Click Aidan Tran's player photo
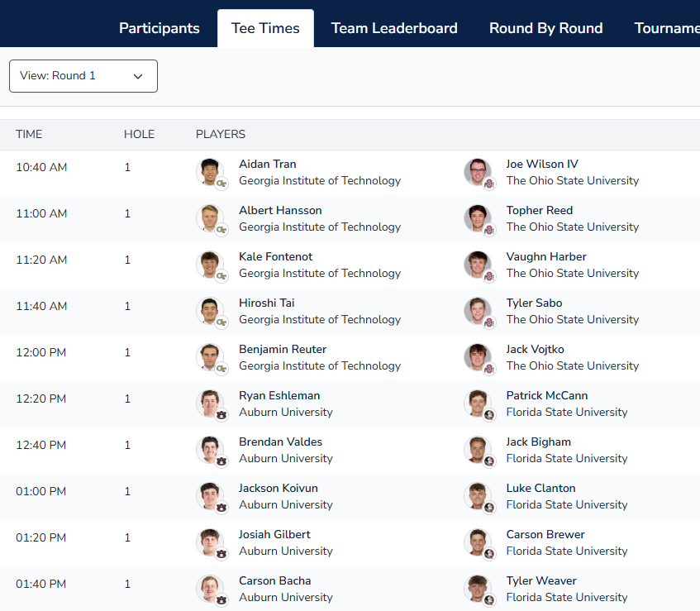The height and width of the screenshot is (611, 700). pyautogui.click(x=210, y=172)
